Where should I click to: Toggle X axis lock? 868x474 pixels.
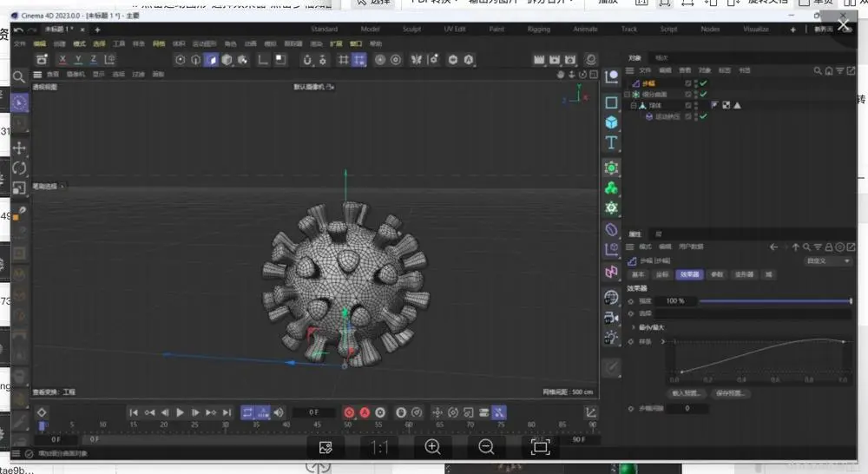pyautogui.click(x=62, y=60)
